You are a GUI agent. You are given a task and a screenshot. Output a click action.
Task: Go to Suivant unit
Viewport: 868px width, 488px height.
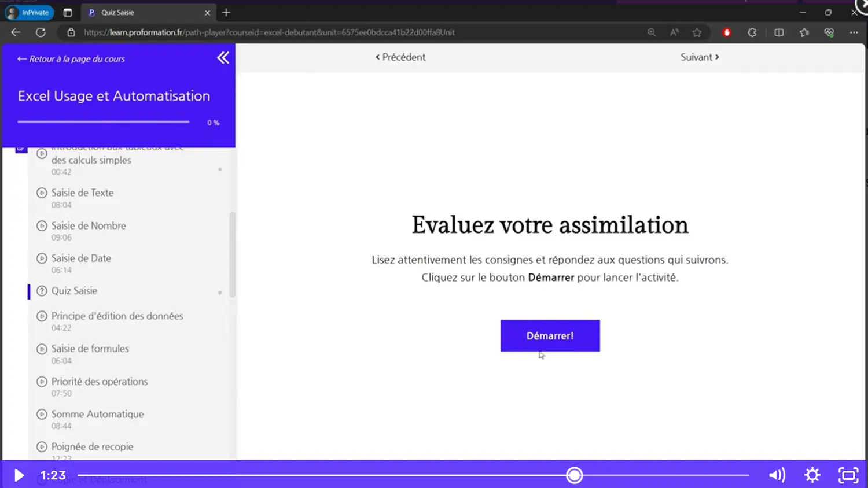point(700,57)
